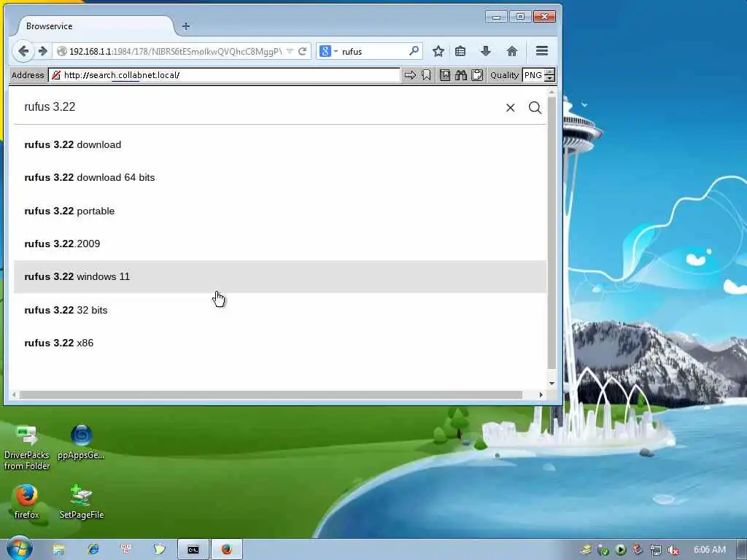Go forward with the browser forward arrow

coord(43,51)
